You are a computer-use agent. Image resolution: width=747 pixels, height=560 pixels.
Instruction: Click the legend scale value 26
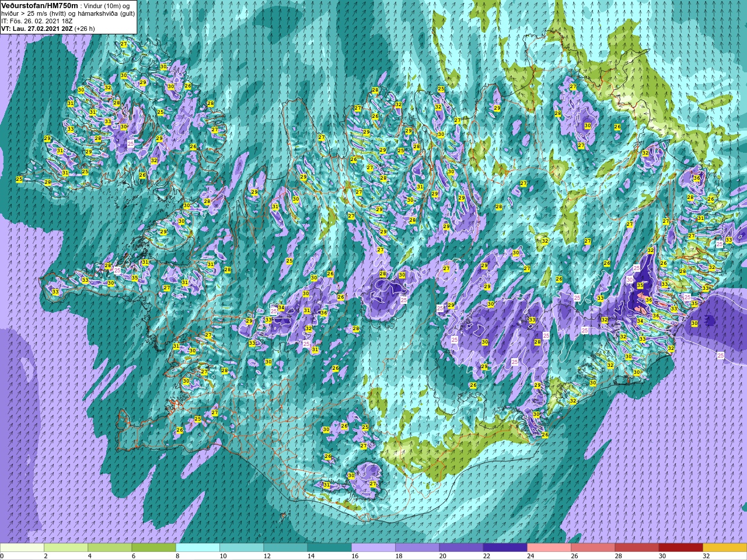click(575, 556)
